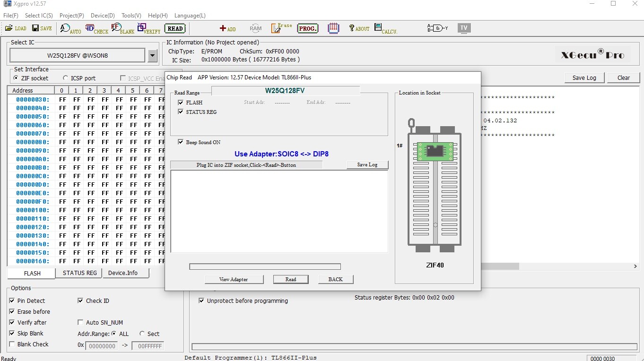Viewport: 644px width, 361px height.
Task: Open the Device(D) menu
Action: point(103,16)
